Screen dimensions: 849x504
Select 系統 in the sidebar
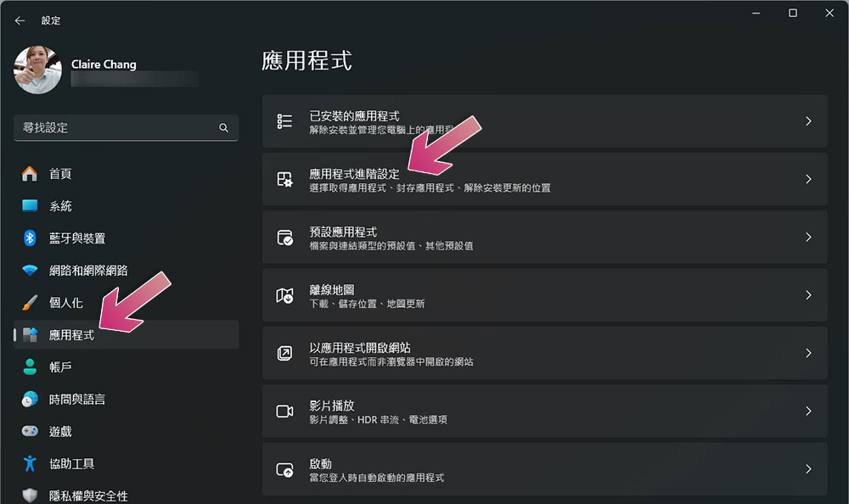[x=60, y=206]
